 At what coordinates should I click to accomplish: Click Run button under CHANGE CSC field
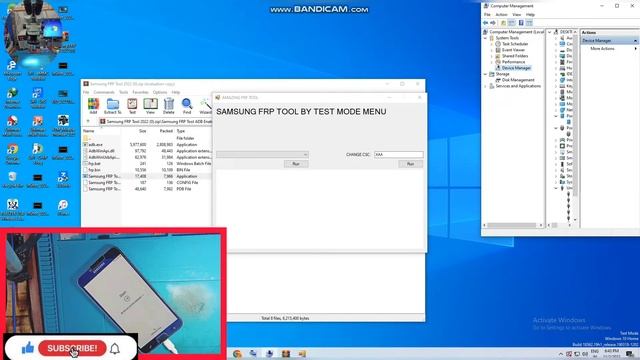tap(411, 164)
